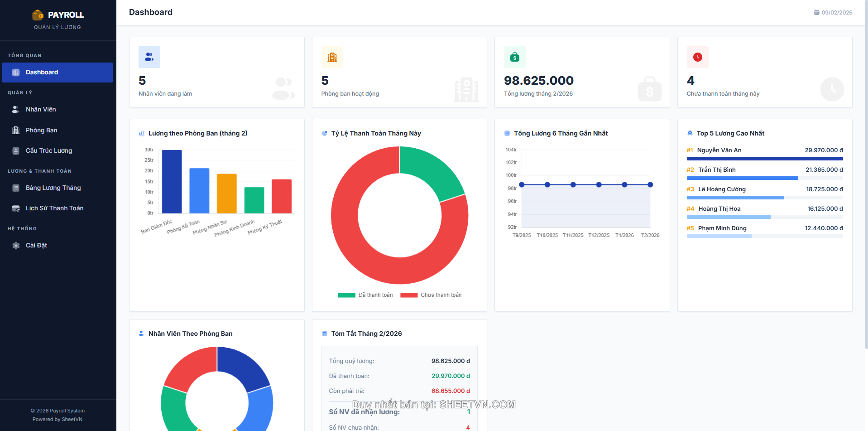Click Nguyễn Văn An's salary progress bar

(765, 159)
